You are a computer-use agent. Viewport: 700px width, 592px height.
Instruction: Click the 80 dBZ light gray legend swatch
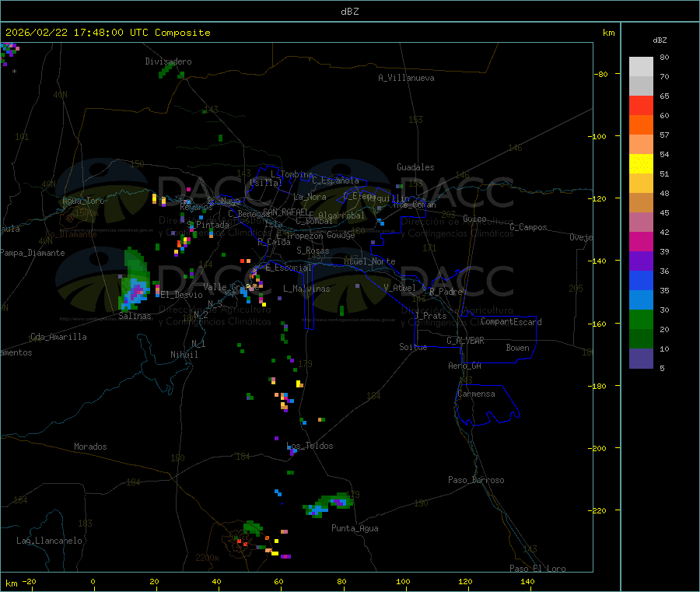pos(641,67)
